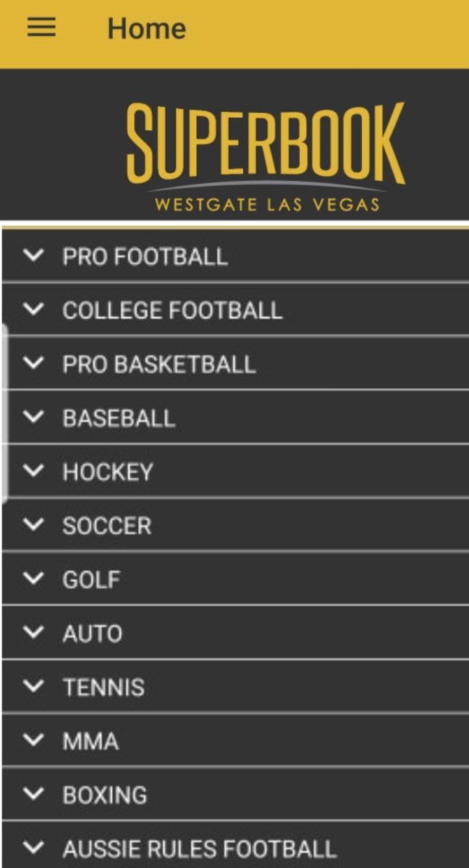Click the chevron beside Hockey
Viewport: 469px width, 868px height.
[x=33, y=472]
